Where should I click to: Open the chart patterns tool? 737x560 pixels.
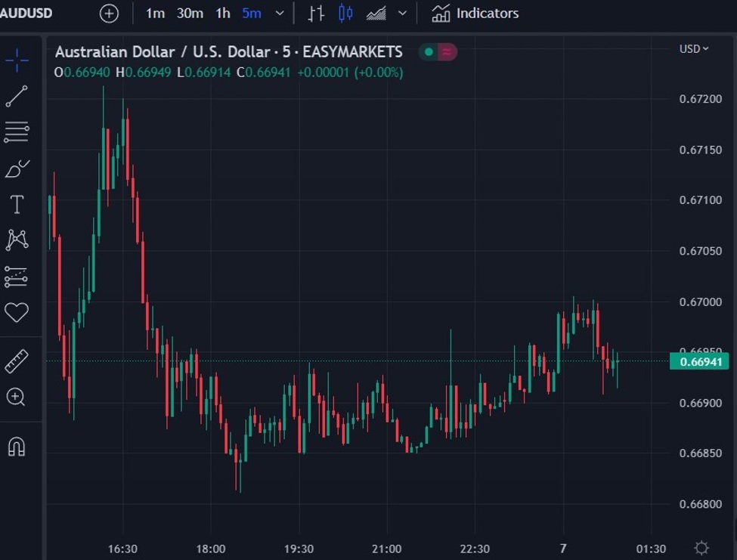(17, 240)
